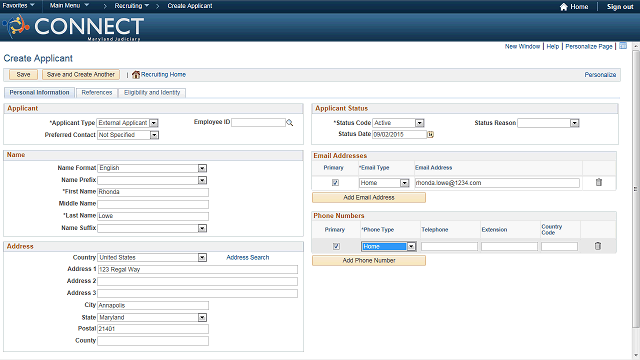The image size is (640, 360).
Task: Open the Country dropdown in Address
Action: click(202, 258)
